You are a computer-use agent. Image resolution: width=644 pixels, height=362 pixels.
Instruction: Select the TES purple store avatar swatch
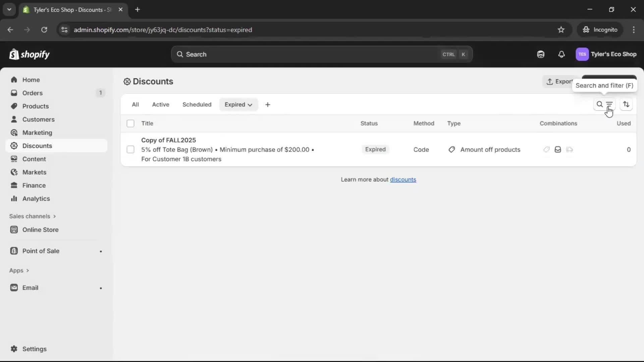pos(583,54)
